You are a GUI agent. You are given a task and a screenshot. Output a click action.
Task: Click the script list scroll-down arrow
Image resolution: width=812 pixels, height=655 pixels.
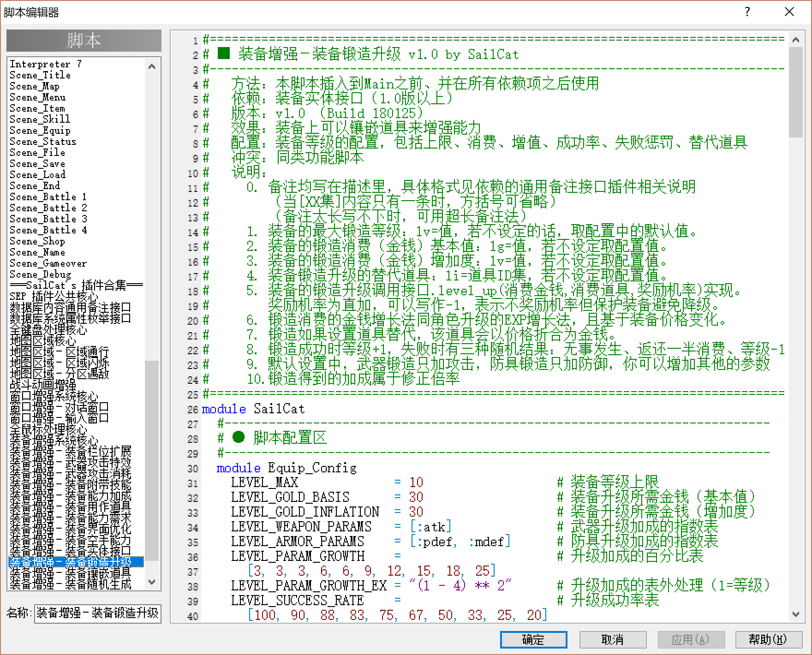click(x=152, y=582)
